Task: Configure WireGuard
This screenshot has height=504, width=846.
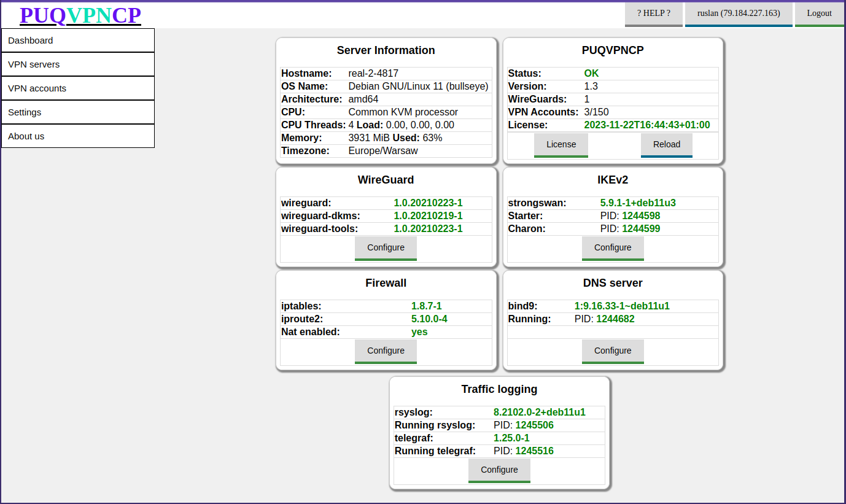Action: [386, 248]
